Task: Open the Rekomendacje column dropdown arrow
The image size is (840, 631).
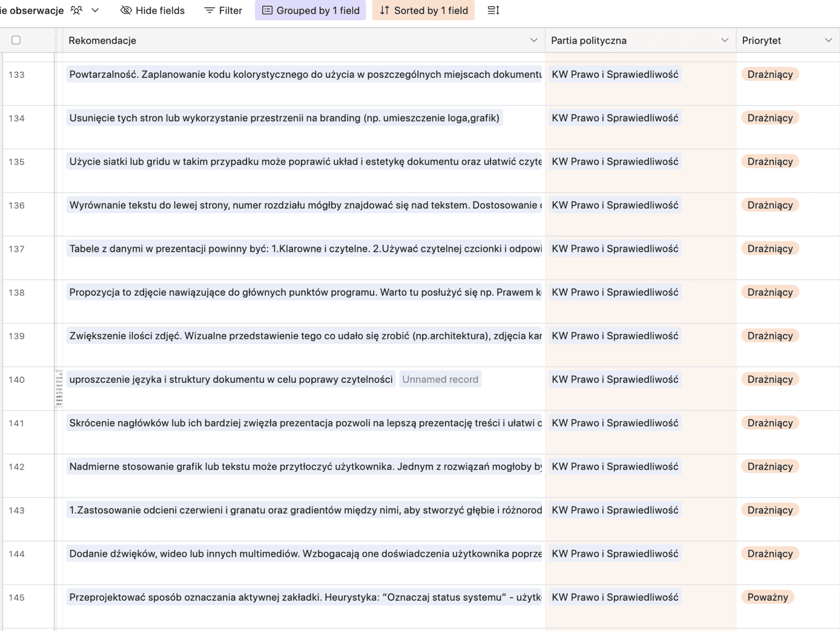Action: pyautogui.click(x=533, y=40)
